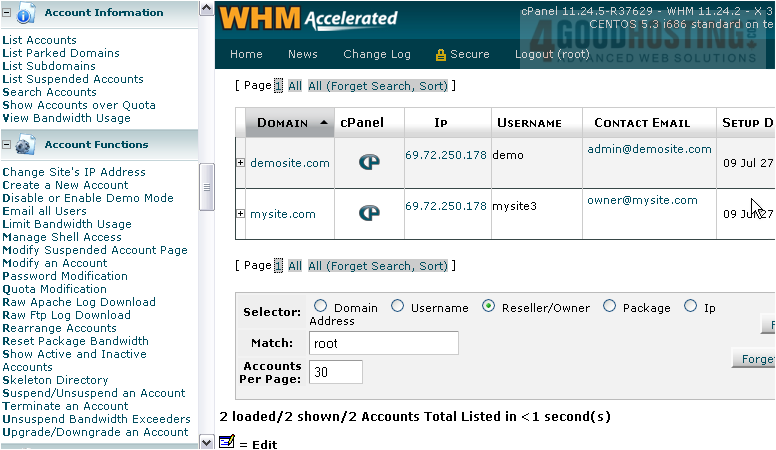The width and height of the screenshot is (776, 450).
Task: Click the Edit legend icon
Action: pos(227,442)
